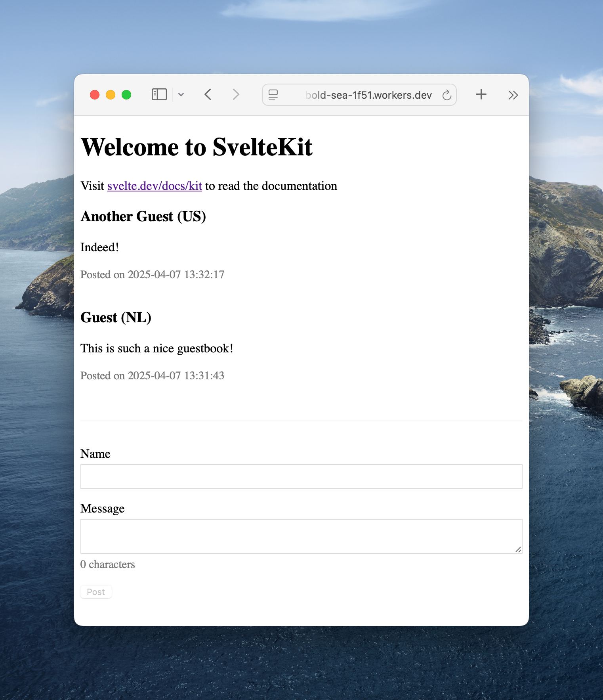Click the address bar showing bold-sea-1f51.workers.dev
The width and height of the screenshot is (603, 700).
(x=359, y=95)
